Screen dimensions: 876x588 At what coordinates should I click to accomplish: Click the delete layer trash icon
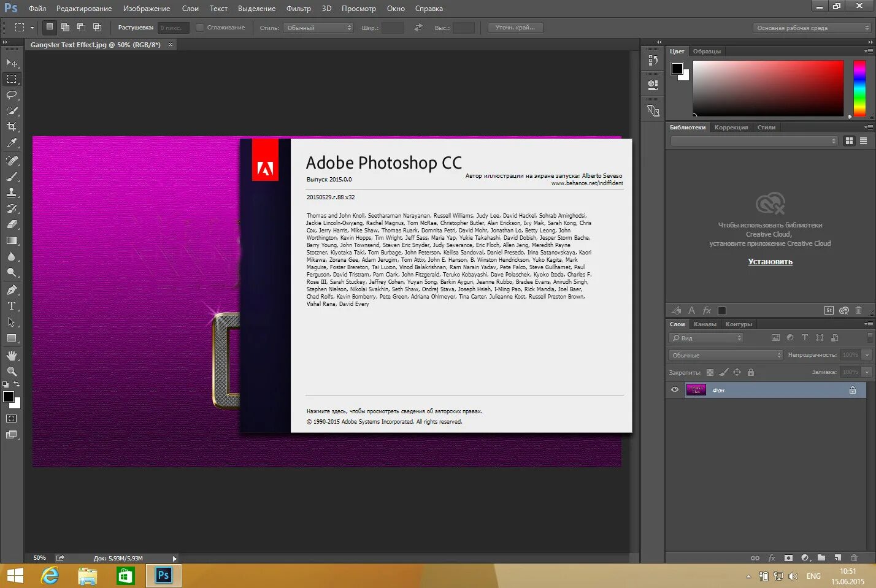[854, 558]
